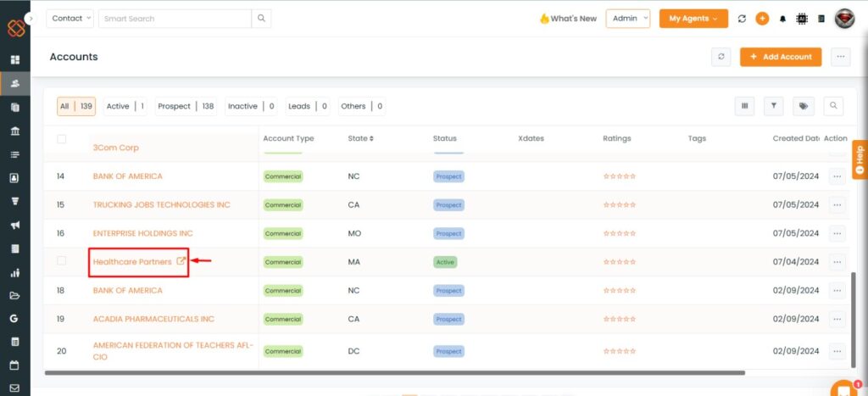Open the bank building icon in sidebar
868x396 pixels.
(15, 131)
